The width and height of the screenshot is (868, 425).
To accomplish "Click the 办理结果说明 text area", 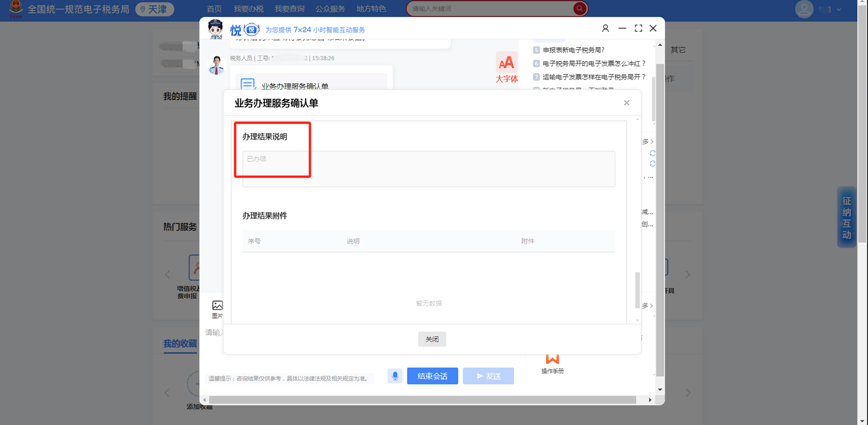I will pyautogui.click(x=428, y=169).
